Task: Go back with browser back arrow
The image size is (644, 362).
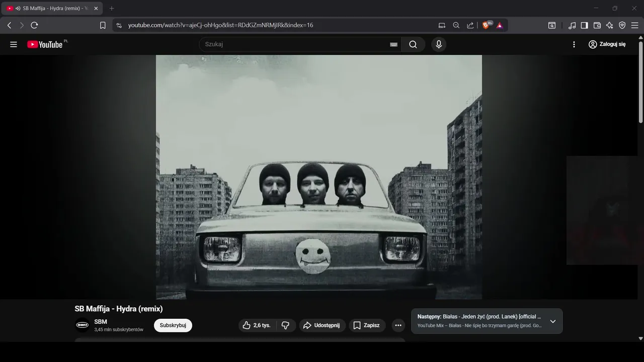Action: coord(9,25)
